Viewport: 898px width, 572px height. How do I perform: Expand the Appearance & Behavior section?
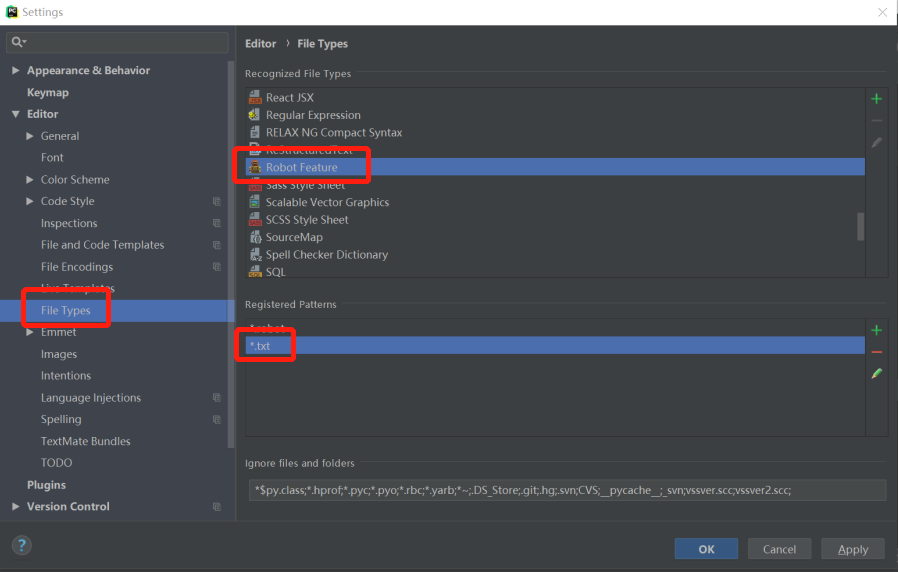[x=15, y=71]
